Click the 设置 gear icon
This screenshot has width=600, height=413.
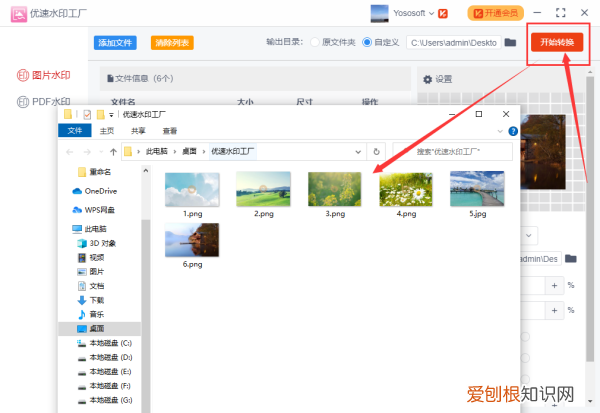click(427, 79)
